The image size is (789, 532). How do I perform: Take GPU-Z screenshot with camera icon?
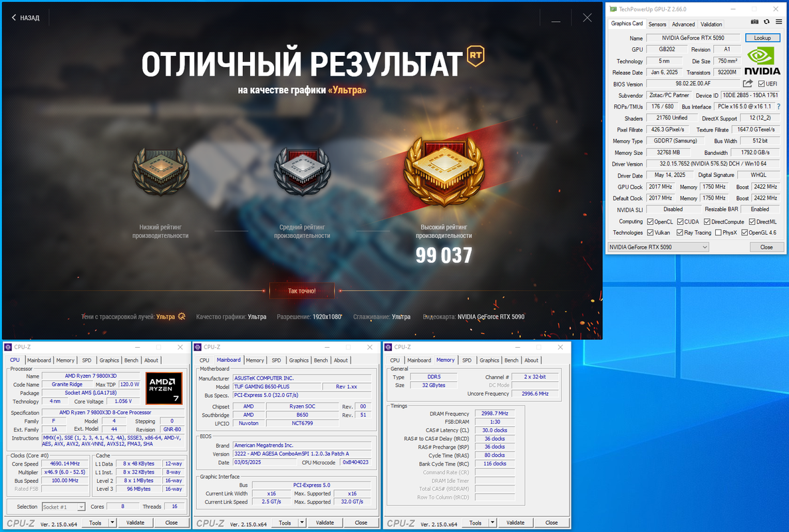pos(754,22)
